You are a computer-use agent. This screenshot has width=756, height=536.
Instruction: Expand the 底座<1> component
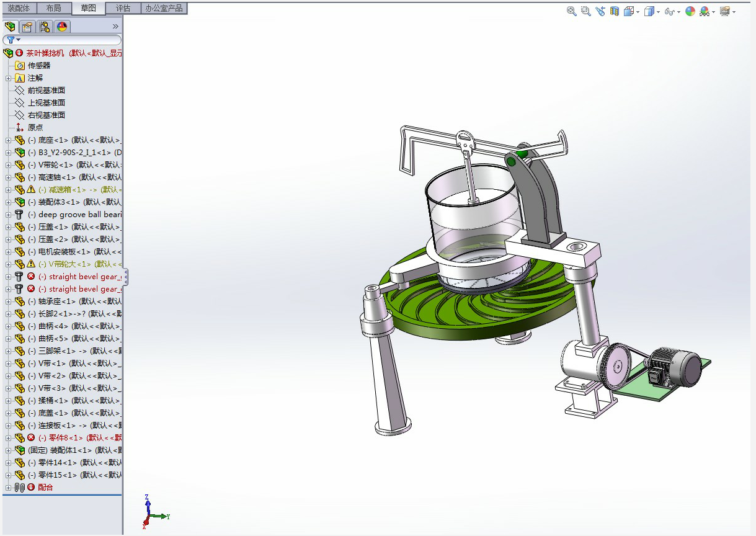pos(9,140)
